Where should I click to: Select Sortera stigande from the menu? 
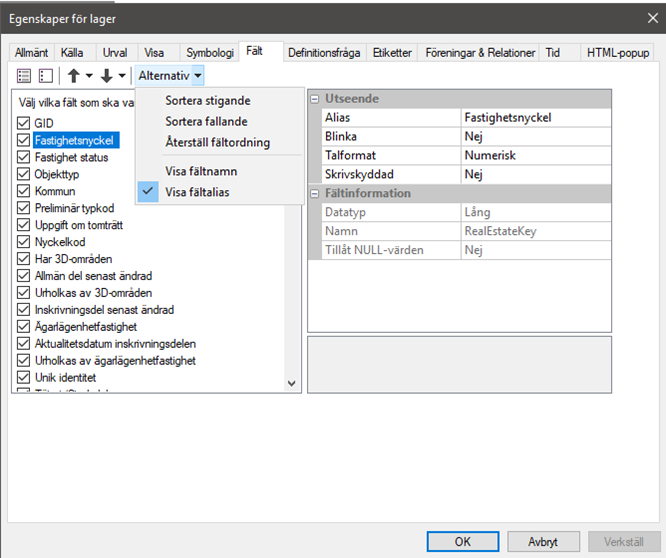pyautogui.click(x=208, y=100)
